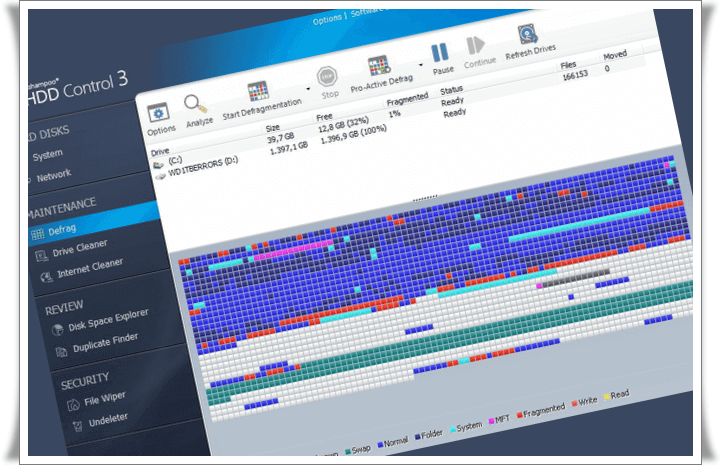This screenshot has height=465, width=721.
Task: Click the MFT legend color swatch
Action: [x=491, y=421]
